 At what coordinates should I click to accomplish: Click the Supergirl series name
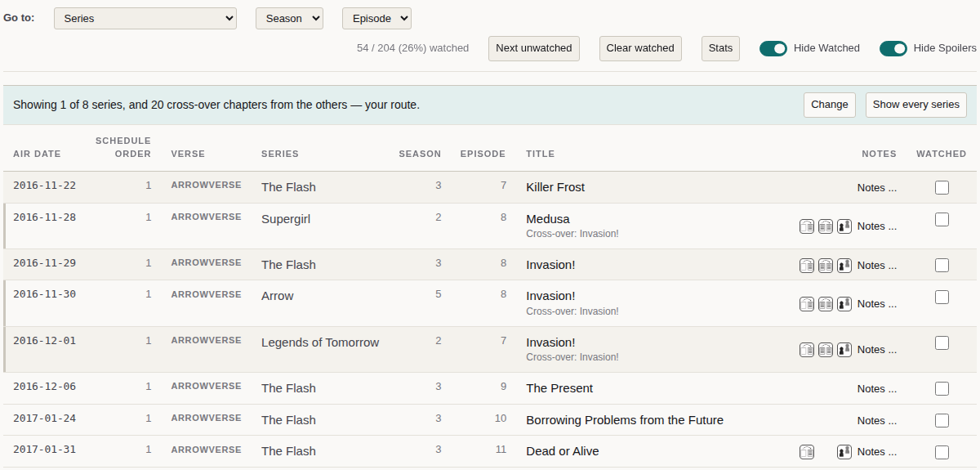286,219
